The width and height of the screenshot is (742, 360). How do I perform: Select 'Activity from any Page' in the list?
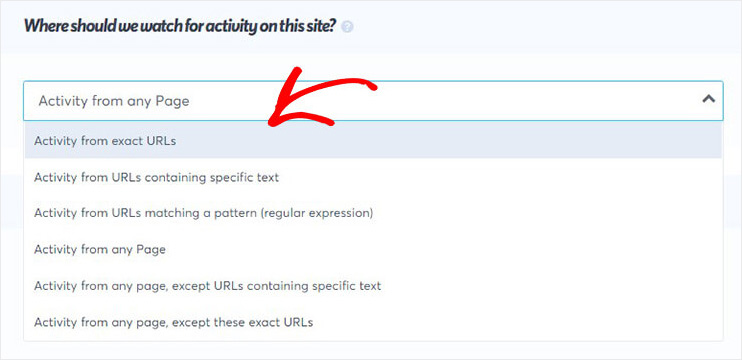tap(373, 249)
